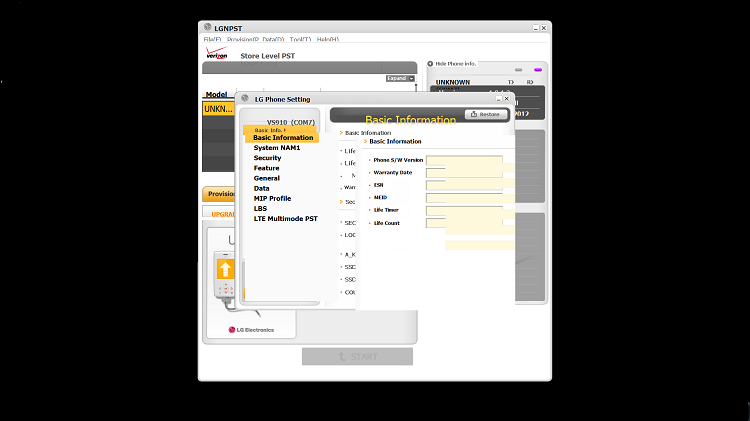Open the Expand dropdown

pyautogui.click(x=400, y=78)
